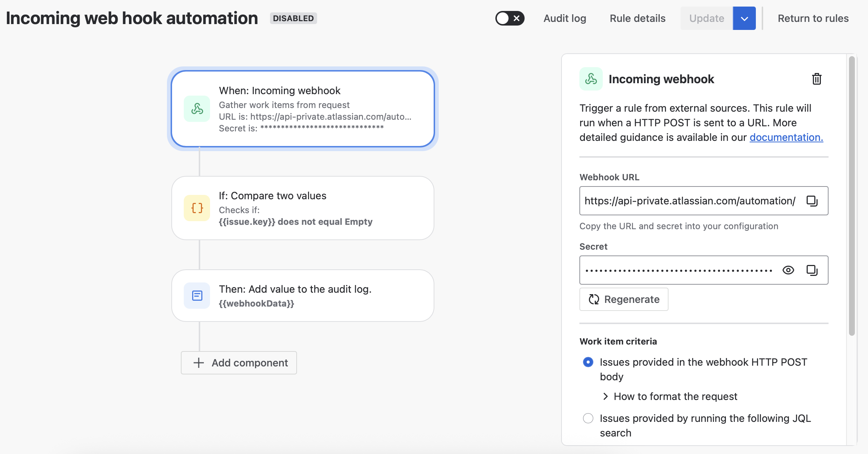Viewport: 868px width, 454px height.
Task: Delete the Incoming webhook component via trash icon
Action: point(817,79)
